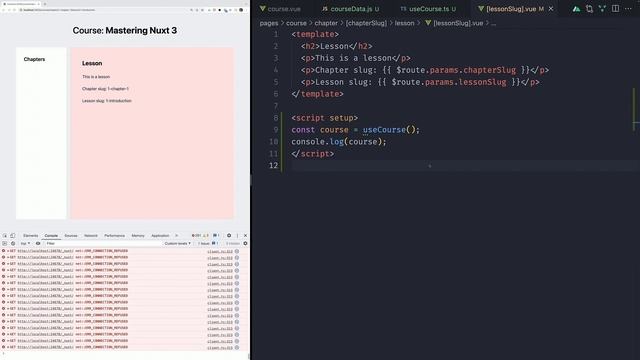Open the '[chapterSlug]' breadcrumb dropdown

[366, 23]
